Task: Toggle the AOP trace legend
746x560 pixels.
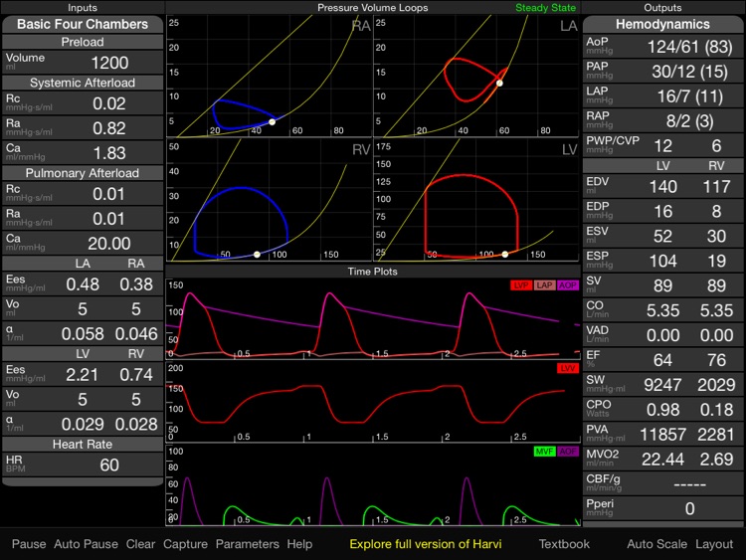Action: (x=568, y=285)
